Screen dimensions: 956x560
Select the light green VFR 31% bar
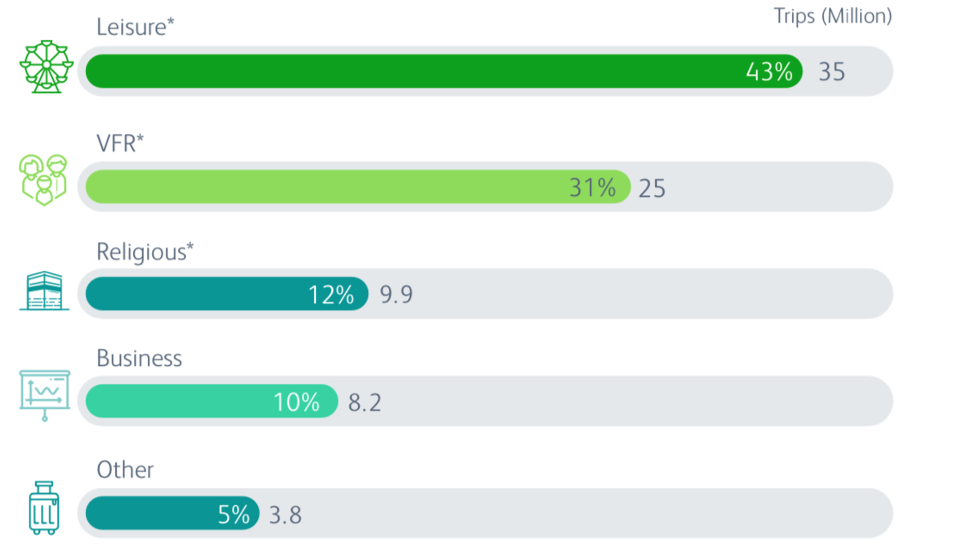(x=358, y=186)
